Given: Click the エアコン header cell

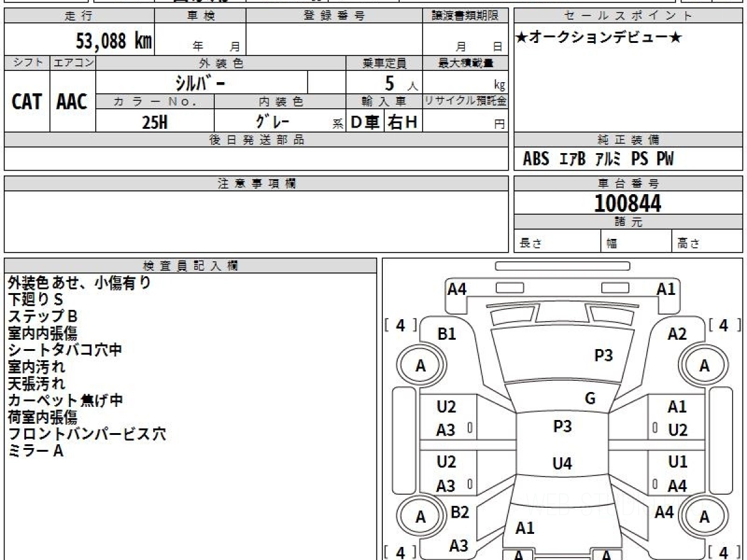Looking at the screenshot, I should pyautogui.click(x=73, y=63).
